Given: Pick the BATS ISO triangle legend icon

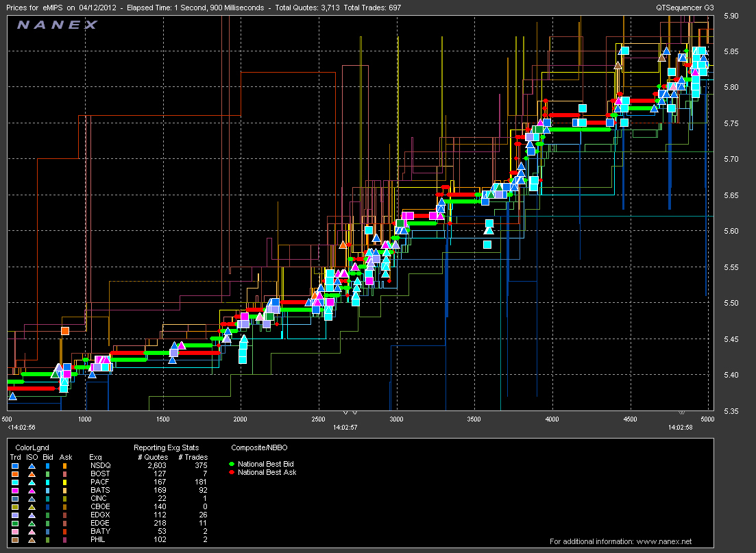Looking at the screenshot, I should (x=32, y=491).
